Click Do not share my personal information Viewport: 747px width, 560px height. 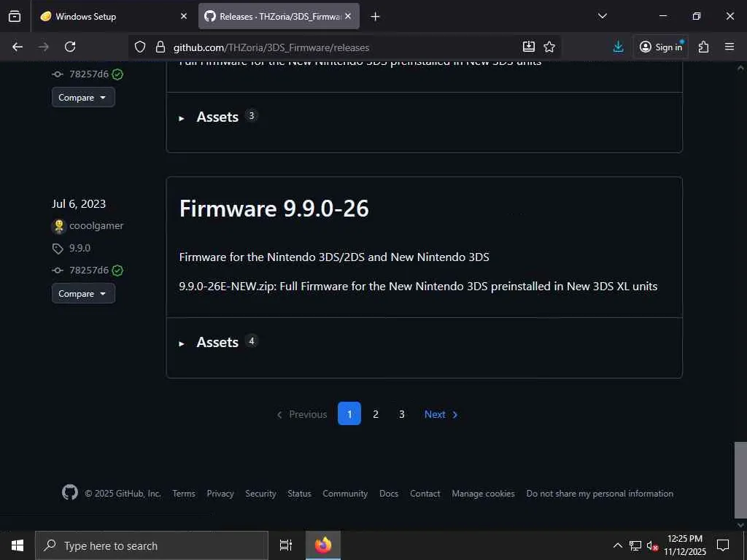[x=600, y=494]
